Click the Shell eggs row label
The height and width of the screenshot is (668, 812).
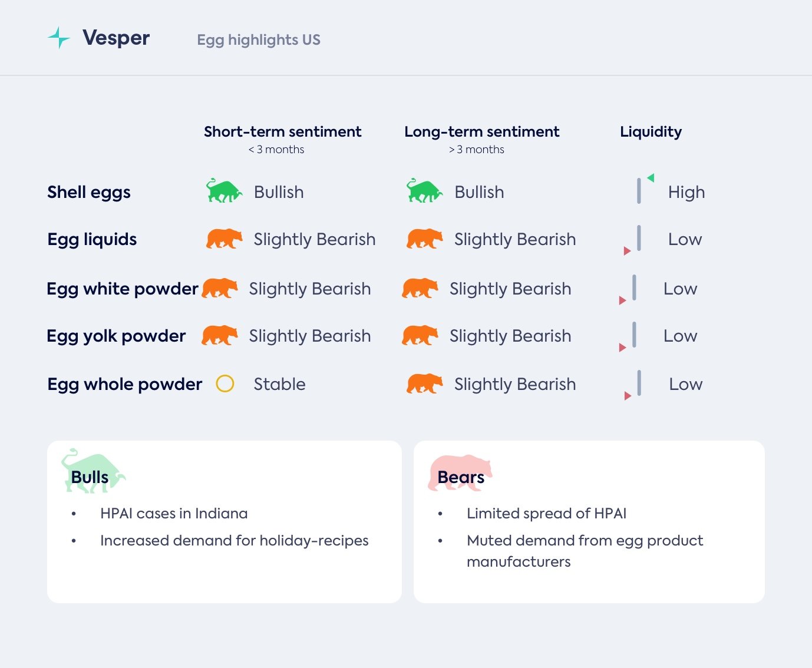[x=89, y=192]
